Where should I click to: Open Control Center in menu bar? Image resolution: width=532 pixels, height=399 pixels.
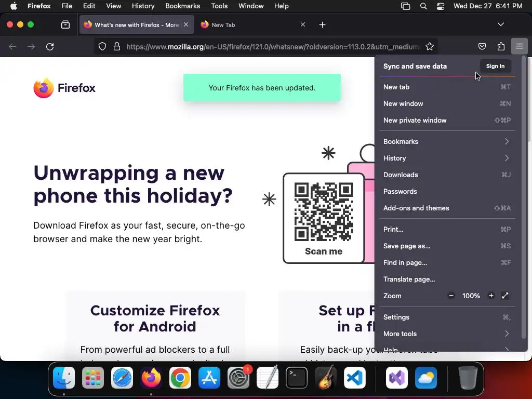pyautogui.click(x=441, y=6)
